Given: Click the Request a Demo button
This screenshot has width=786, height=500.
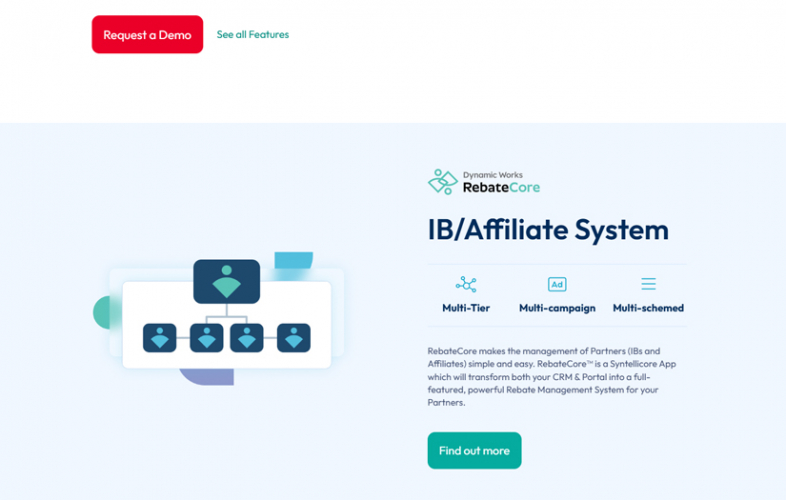Looking at the screenshot, I should click(x=147, y=35).
